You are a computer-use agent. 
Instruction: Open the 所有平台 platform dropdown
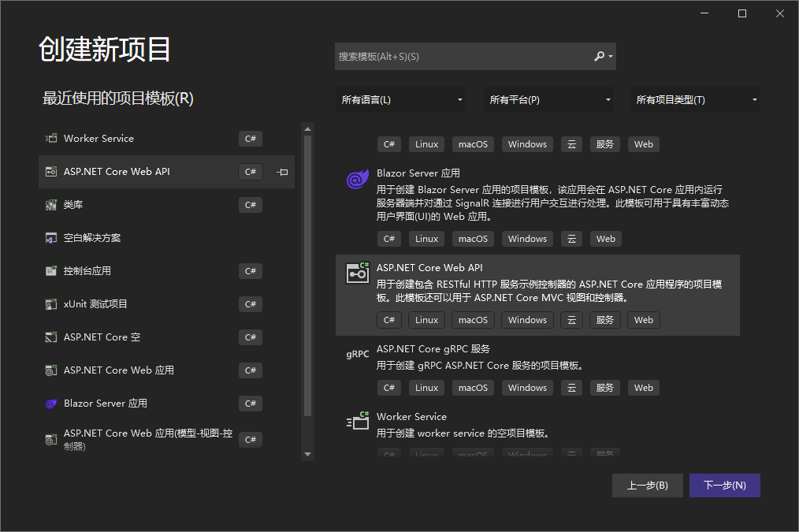click(549, 100)
